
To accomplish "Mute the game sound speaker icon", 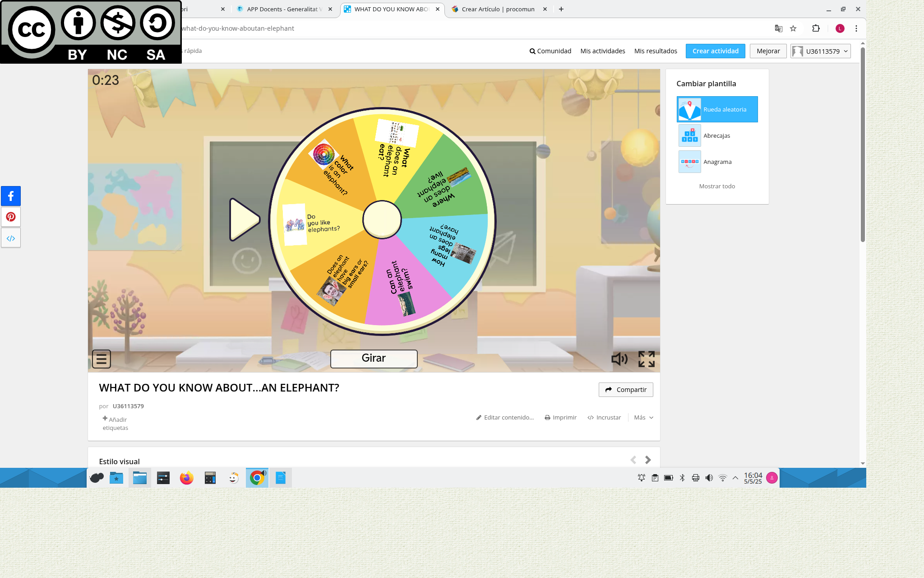I will pyautogui.click(x=619, y=359).
